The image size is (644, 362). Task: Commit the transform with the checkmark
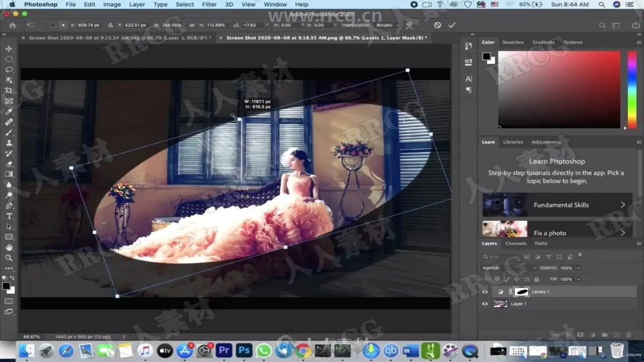tap(452, 25)
